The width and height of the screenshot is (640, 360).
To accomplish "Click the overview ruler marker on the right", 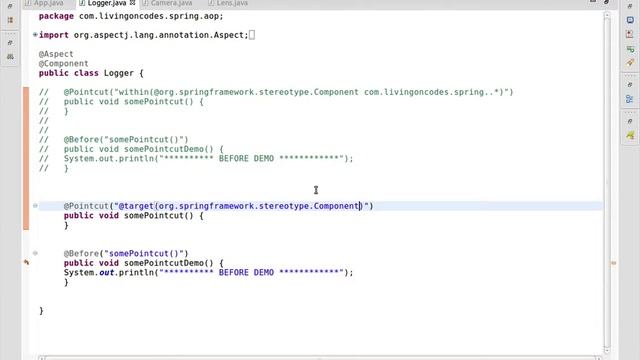I will pos(613,263).
